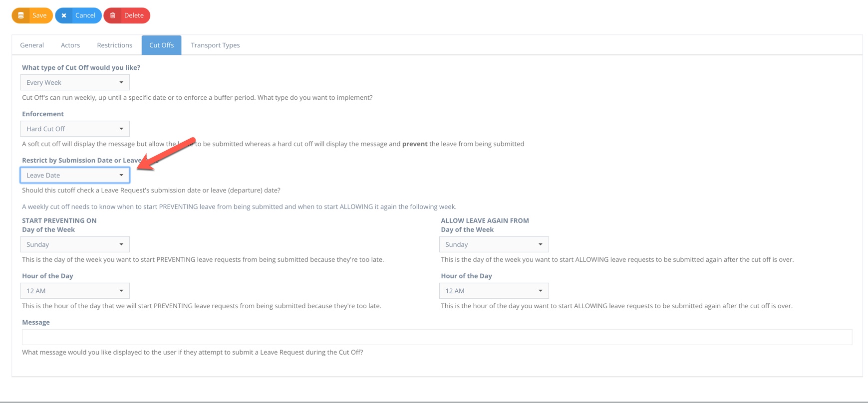Click the X icon on Cancel
The height and width of the screenshot is (403, 868).
tap(64, 15)
